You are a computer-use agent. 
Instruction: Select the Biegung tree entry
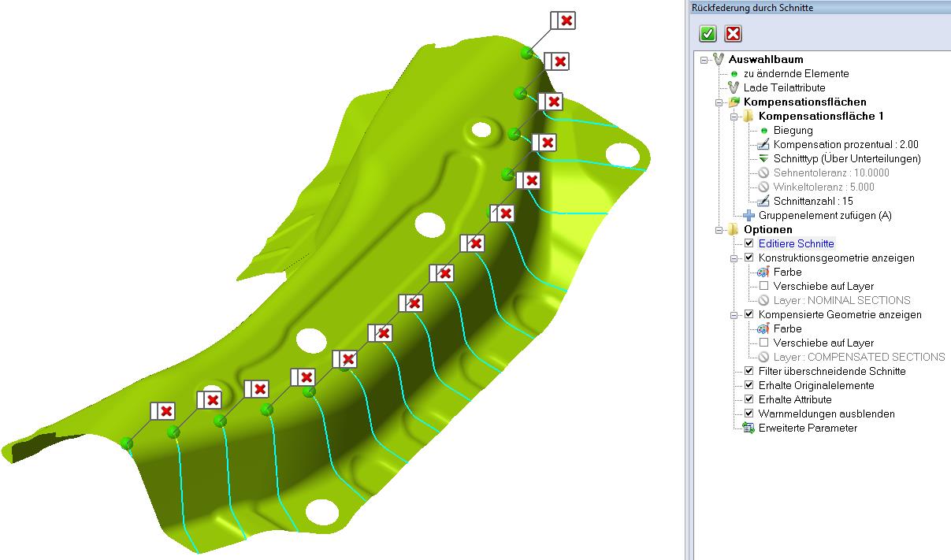pyautogui.click(x=793, y=130)
